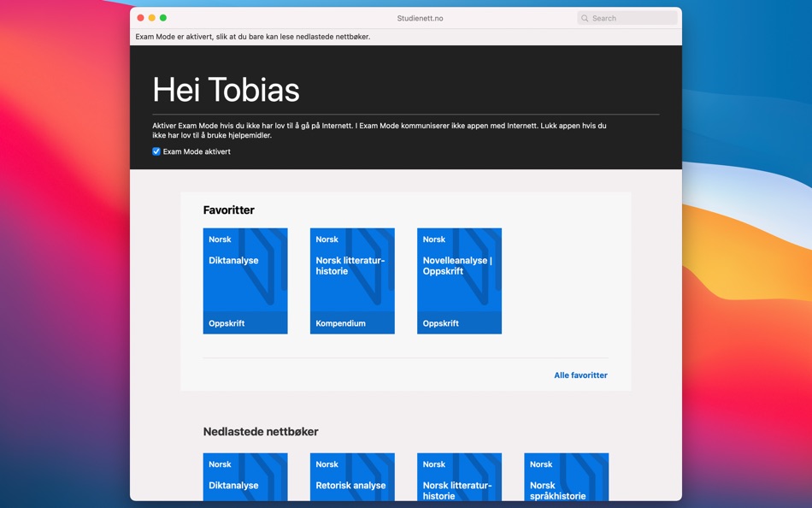Open Norsk litteraturhistorie under Nedlastede nettbøker

pos(459,477)
